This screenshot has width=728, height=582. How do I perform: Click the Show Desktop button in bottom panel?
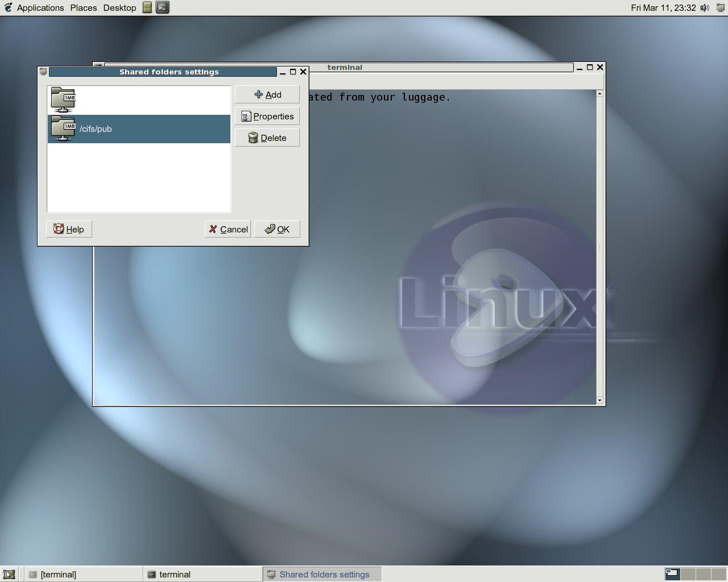(9, 574)
